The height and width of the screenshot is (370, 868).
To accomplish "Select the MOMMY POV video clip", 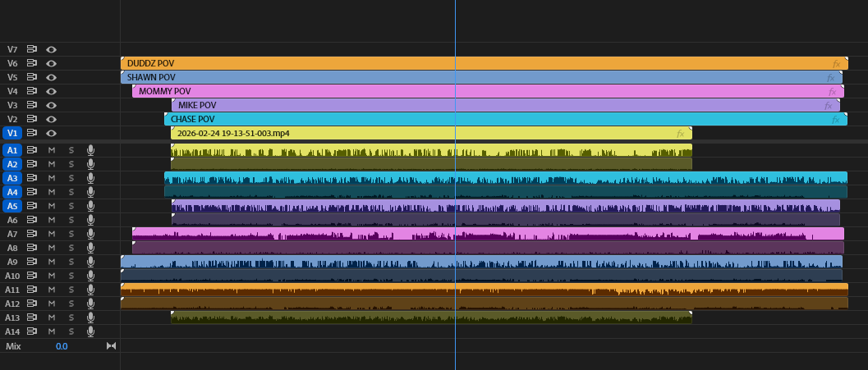I will pyautogui.click(x=489, y=91).
